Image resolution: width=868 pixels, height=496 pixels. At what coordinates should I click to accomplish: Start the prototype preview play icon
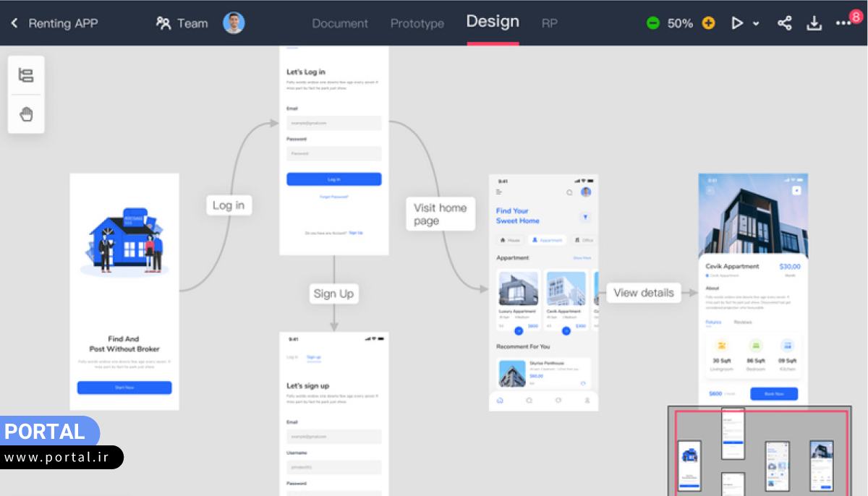point(737,23)
